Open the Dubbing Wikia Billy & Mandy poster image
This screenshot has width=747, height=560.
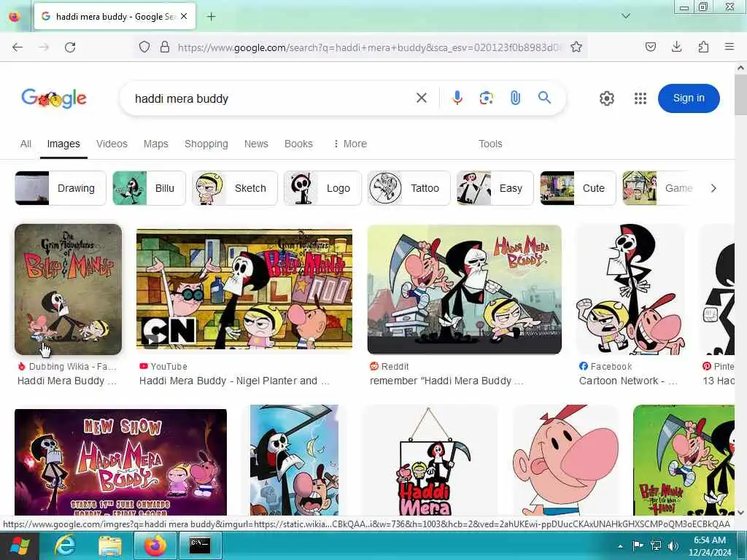click(68, 289)
